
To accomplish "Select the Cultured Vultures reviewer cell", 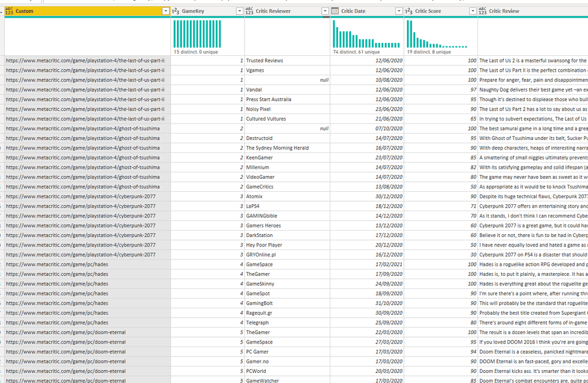I will 288,119.
